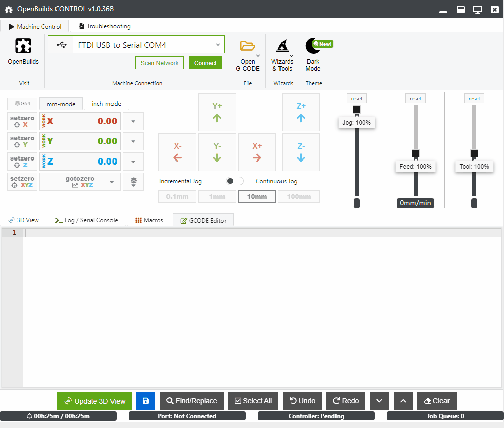Expand the gotozero XYZ dropdown
This screenshot has height=428, width=504.
[x=111, y=182]
